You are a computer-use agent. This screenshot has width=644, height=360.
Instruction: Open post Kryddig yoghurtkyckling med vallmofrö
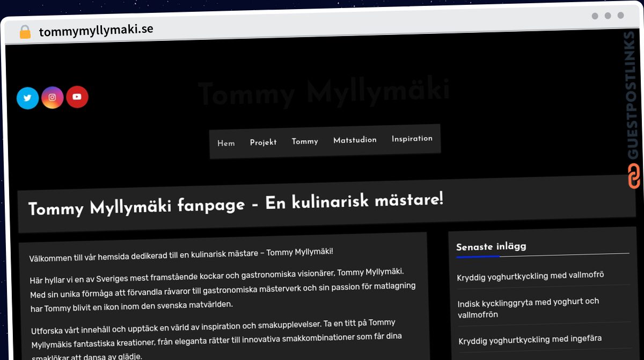[530, 276]
